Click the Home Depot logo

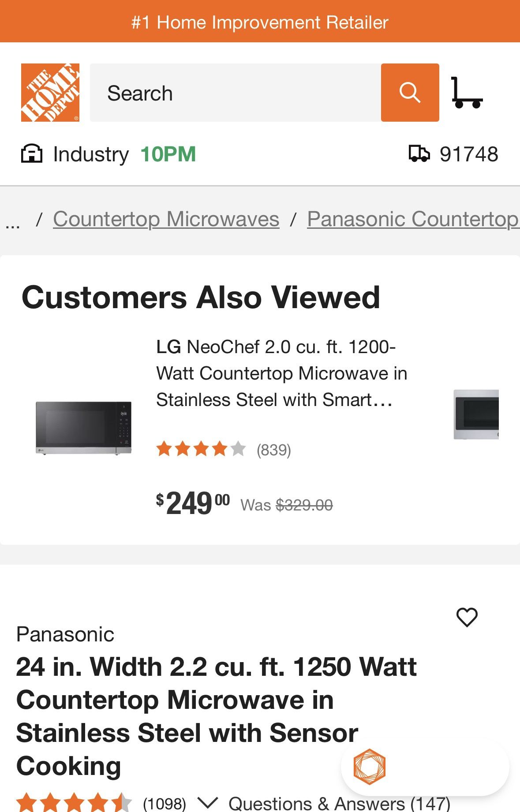point(50,93)
